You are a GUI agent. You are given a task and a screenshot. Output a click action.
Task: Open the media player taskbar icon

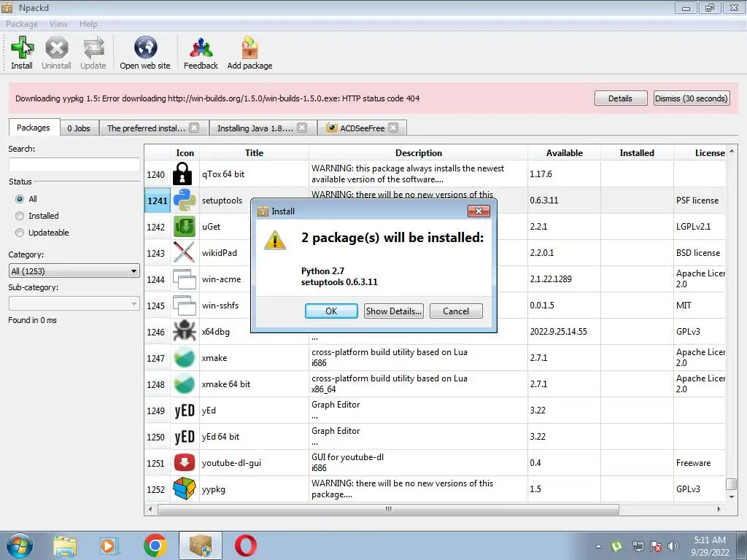click(109, 545)
